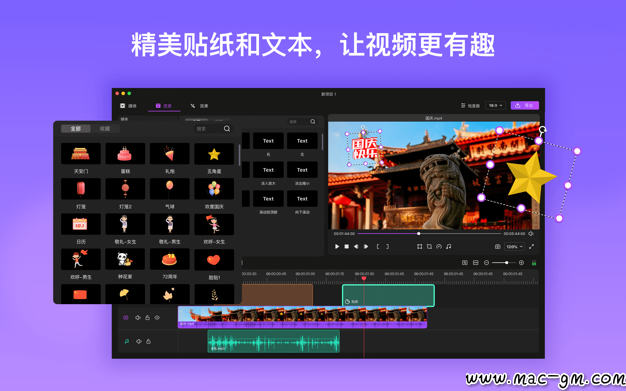
Task: Open the speed gauge icon under preview
Action: pyautogui.click(x=439, y=247)
